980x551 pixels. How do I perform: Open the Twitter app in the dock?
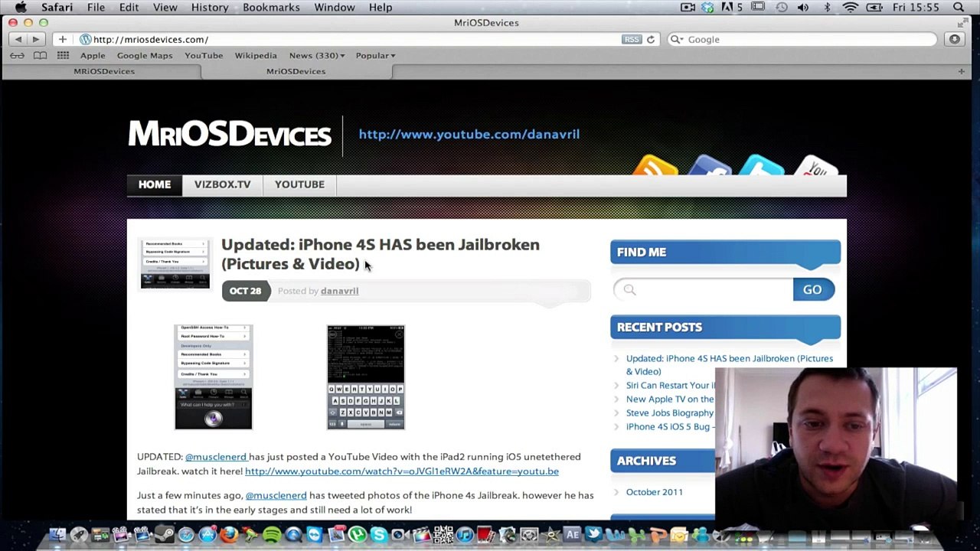[593, 535]
